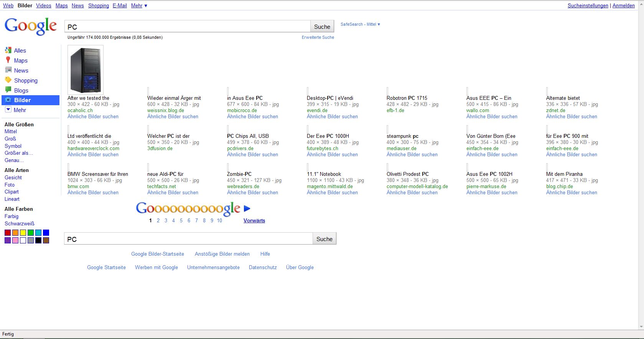Select the blue color swatch

[x=46, y=233]
